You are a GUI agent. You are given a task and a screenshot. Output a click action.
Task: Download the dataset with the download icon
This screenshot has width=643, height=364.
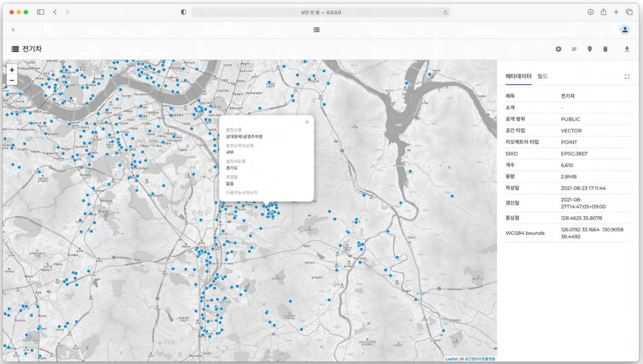point(627,49)
